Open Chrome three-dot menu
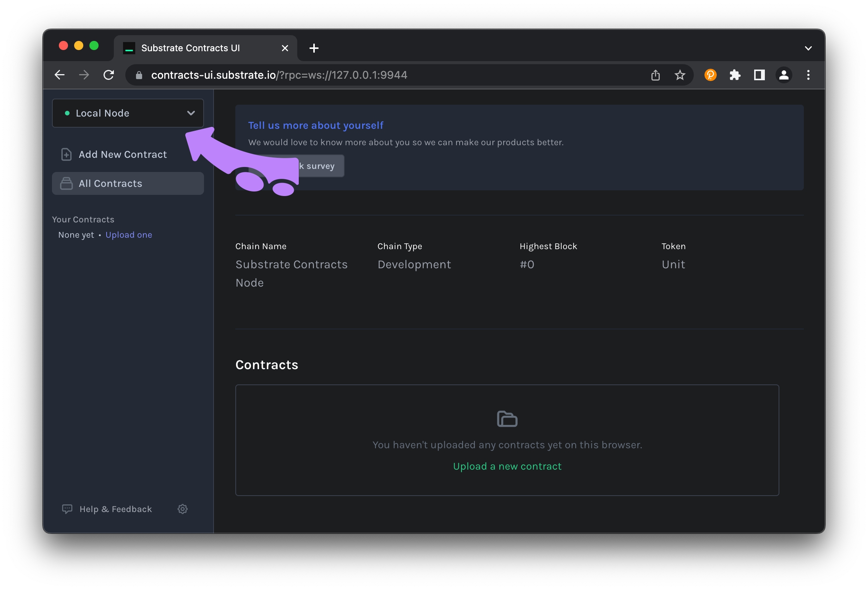The height and width of the screenshot is (590, 868). click(x=808, y=75)
